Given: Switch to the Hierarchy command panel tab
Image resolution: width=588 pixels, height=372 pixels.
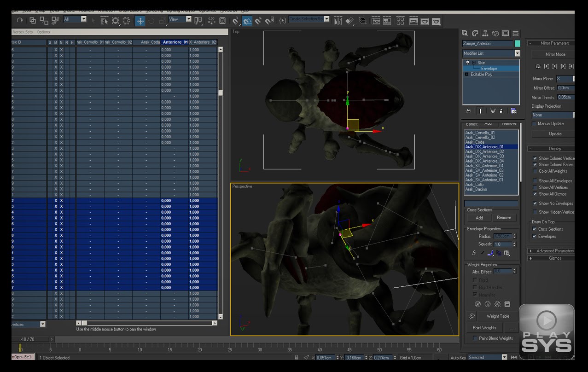Looking at the screenshot, I should coord(485,33).
